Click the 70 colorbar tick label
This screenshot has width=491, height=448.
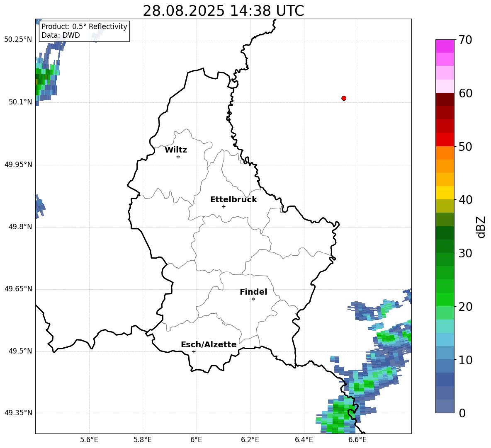[465, 40]
